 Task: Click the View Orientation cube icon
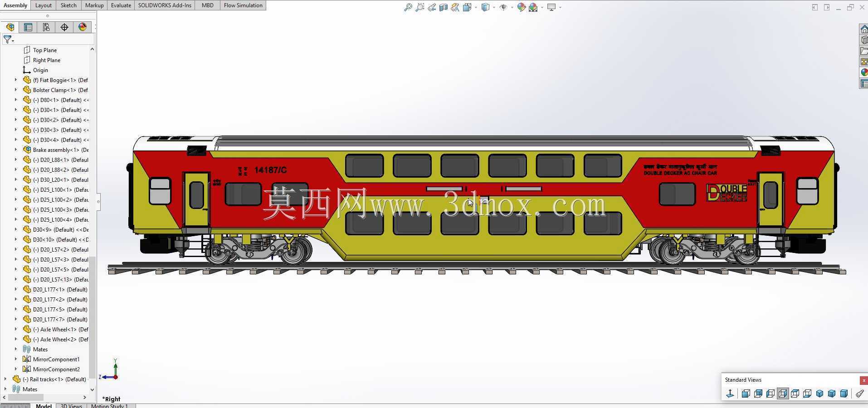[x=467, y=7]
